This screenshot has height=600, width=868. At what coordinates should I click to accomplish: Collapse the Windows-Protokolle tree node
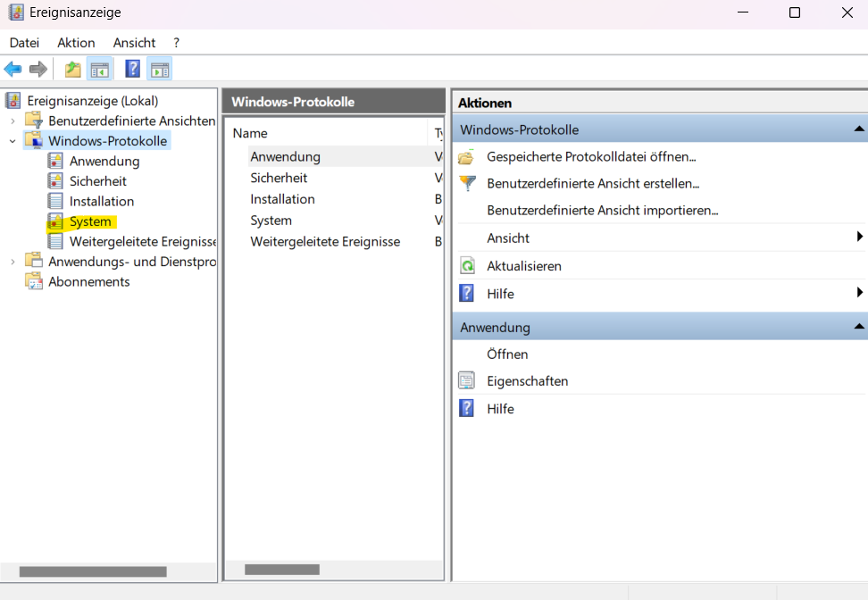point(13,141)
